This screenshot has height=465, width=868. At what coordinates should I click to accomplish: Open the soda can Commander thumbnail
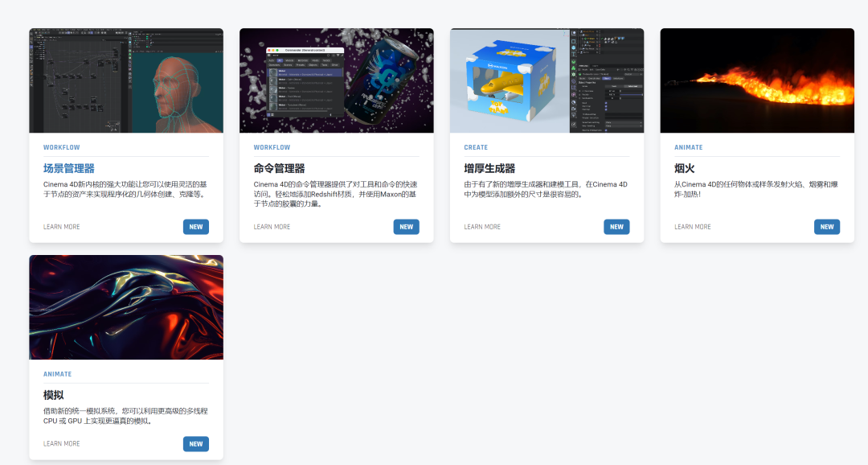point(337,80)
